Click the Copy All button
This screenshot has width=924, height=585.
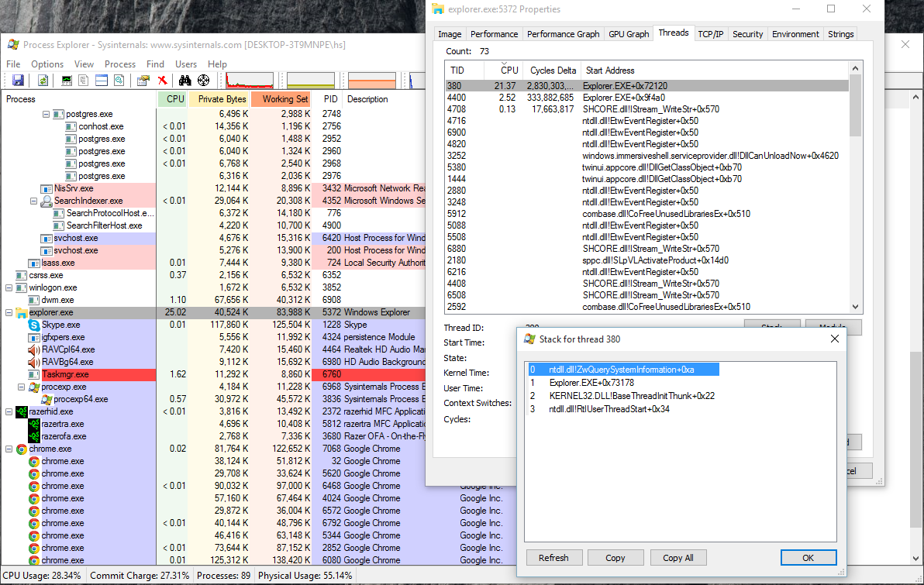677,558
